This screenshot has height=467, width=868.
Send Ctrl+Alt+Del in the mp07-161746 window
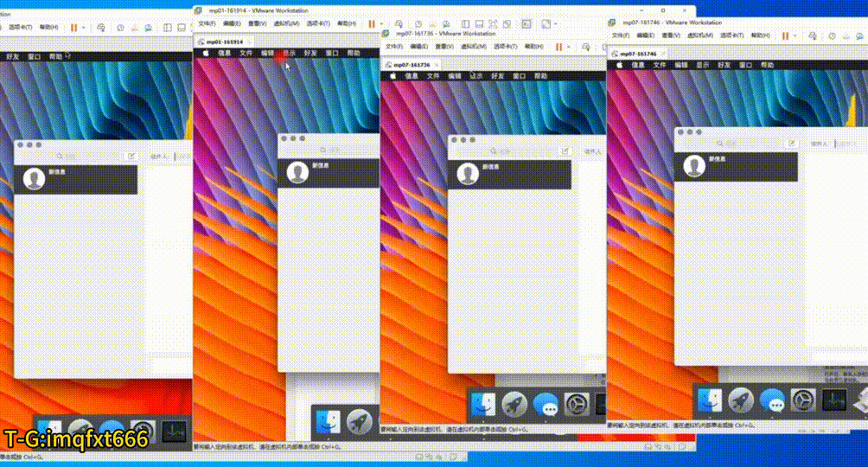coord(812,35)
